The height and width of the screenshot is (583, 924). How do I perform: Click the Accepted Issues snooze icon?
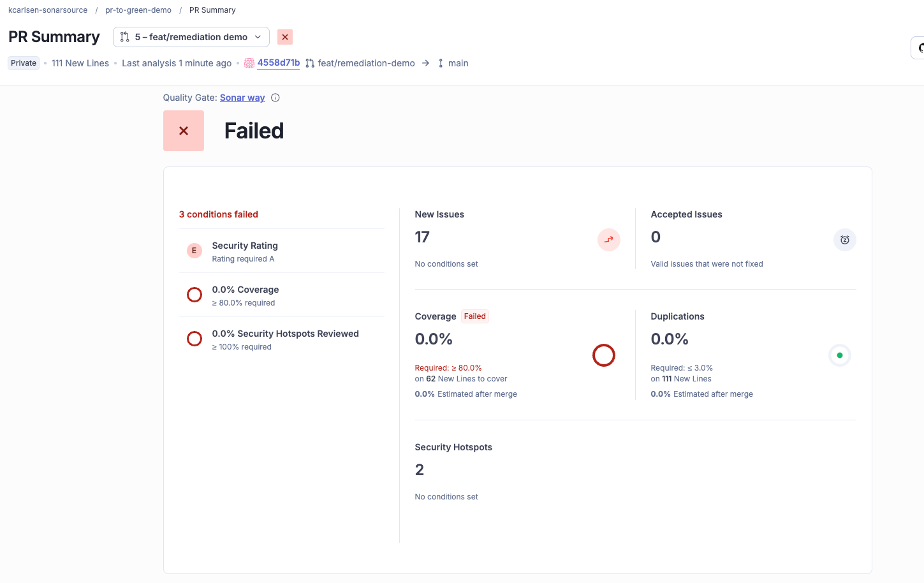coord(844,240)
